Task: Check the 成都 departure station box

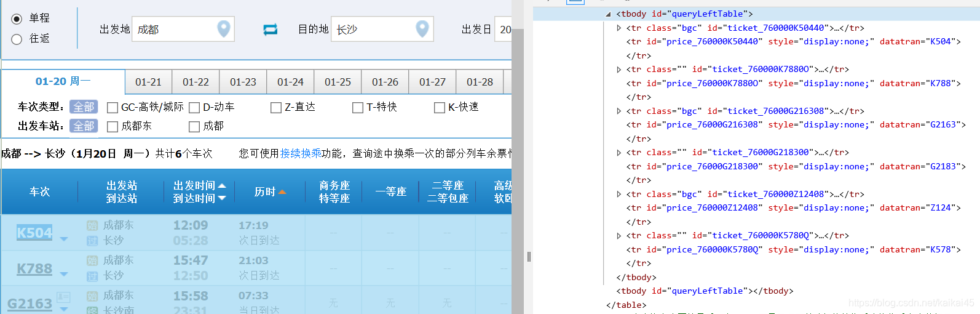Action: point(194,127)
